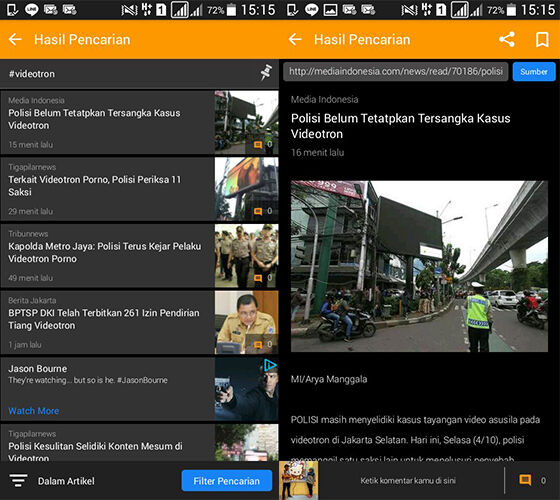Image resolution: width=560 pixels, height=500 pixels.
Task: Tap the share icon in article header
Action: 507,39
